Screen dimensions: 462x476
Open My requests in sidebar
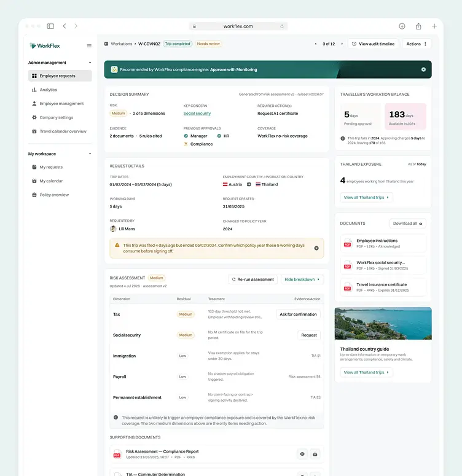coord(60,167)
